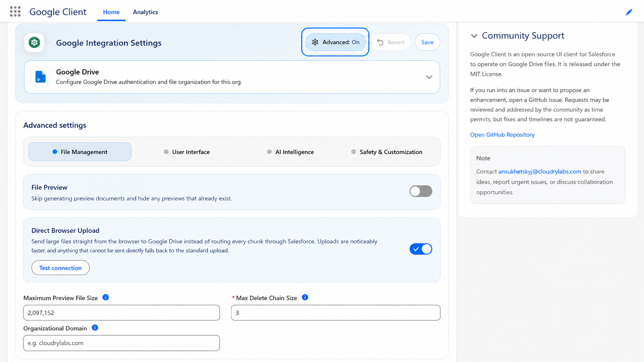644x362 pixels.
Task: Click the File Preview heading
Action: coord(49,187)
